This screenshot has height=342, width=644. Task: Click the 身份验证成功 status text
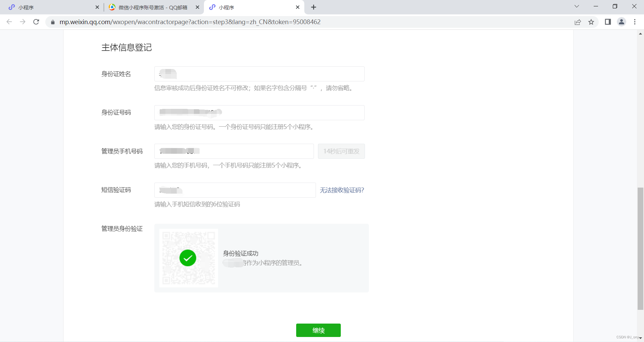pyautogui.click(x=240, y=253)
